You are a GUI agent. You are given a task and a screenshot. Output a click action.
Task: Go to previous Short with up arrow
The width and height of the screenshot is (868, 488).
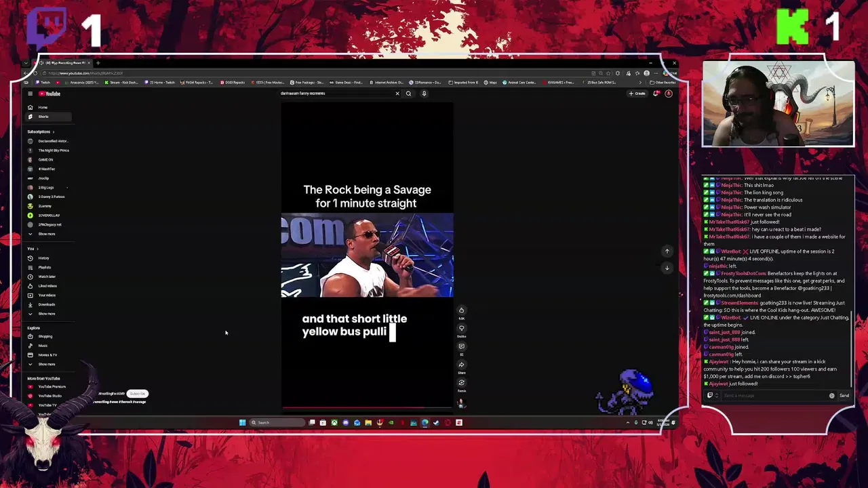tap(667, 251)
